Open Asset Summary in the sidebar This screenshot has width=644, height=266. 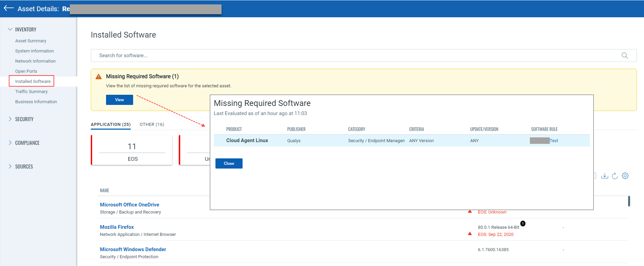coord(31,41)
